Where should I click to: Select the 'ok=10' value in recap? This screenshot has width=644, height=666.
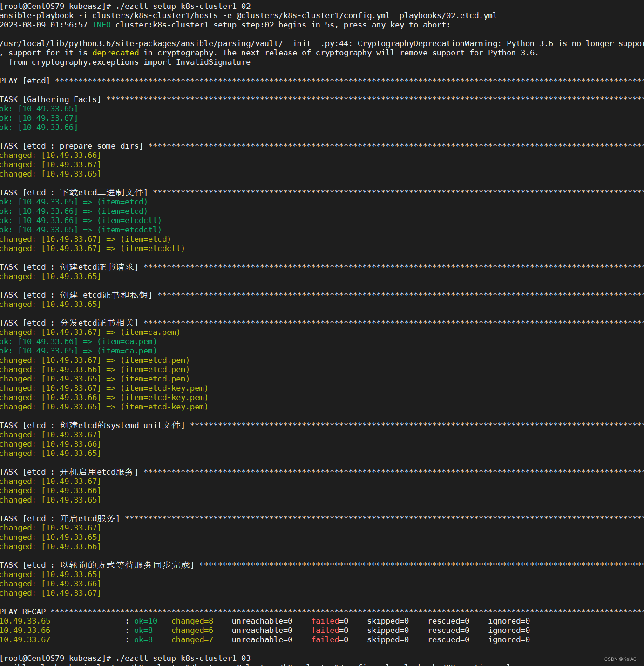point(146,621)
